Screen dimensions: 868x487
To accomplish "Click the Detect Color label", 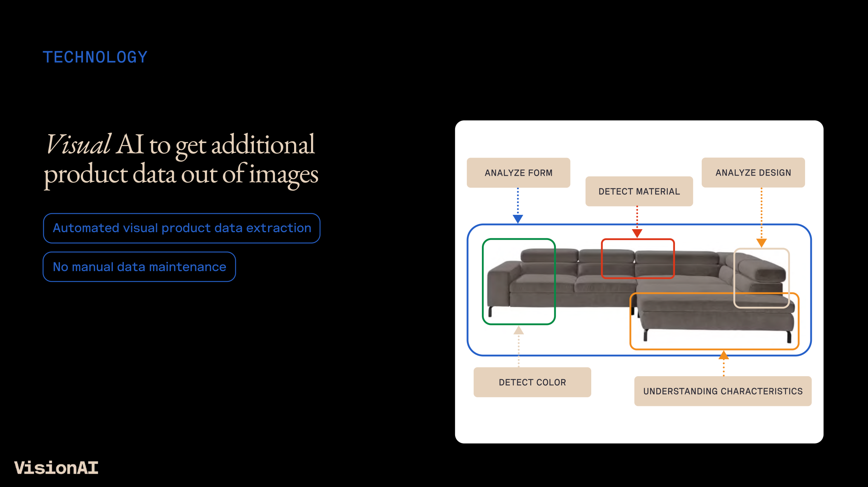I will pyautogui.click(x=532, y=382).
